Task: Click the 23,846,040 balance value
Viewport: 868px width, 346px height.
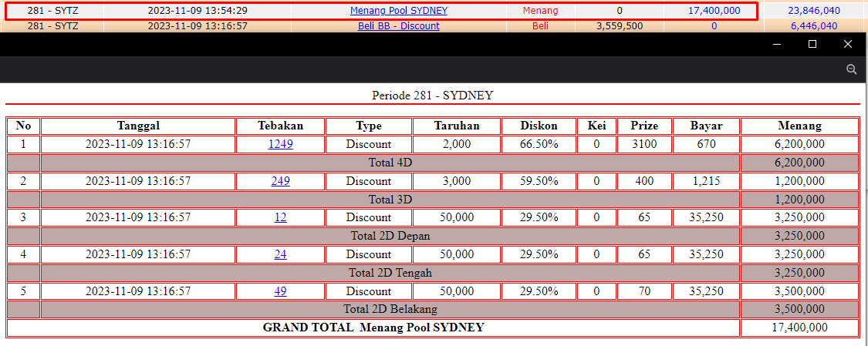Action: tap(814, 11)
